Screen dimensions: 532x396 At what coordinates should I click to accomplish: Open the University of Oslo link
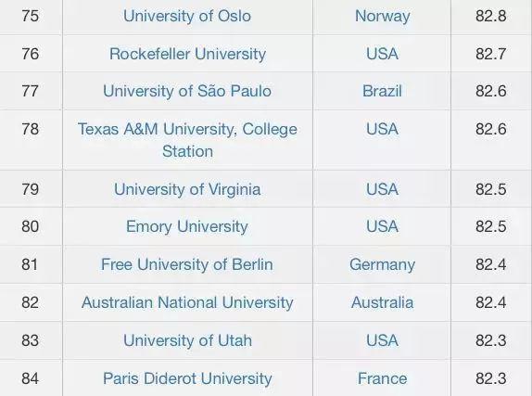[x=187, y=16]
